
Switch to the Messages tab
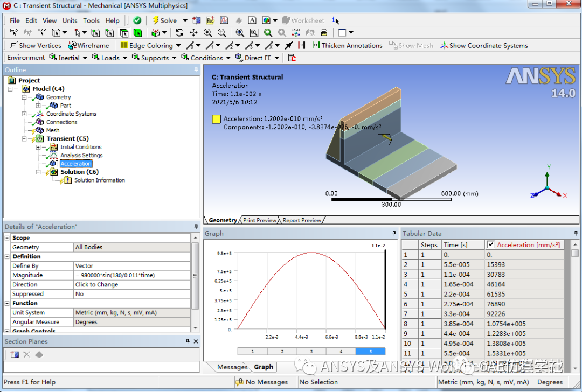(x=232, y=367)
